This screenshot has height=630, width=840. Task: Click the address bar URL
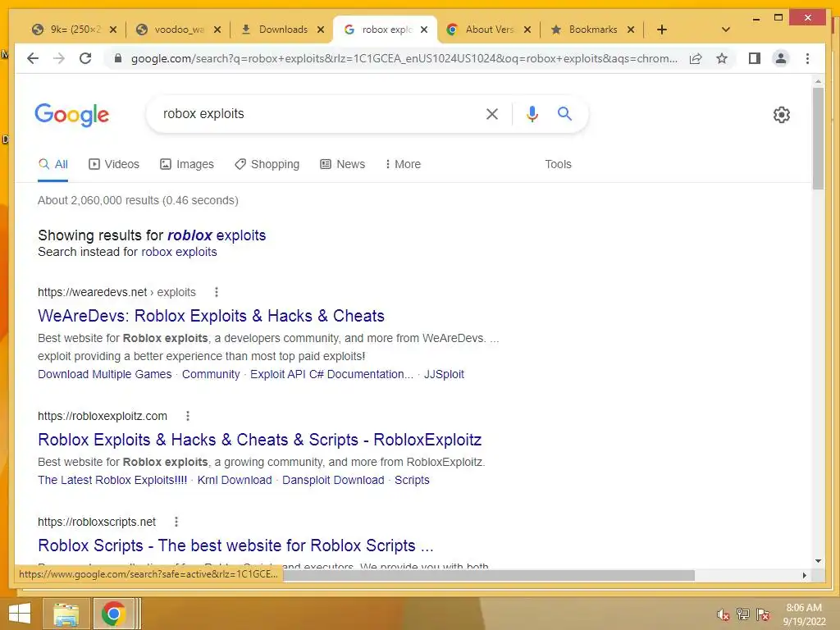[404, 58]
